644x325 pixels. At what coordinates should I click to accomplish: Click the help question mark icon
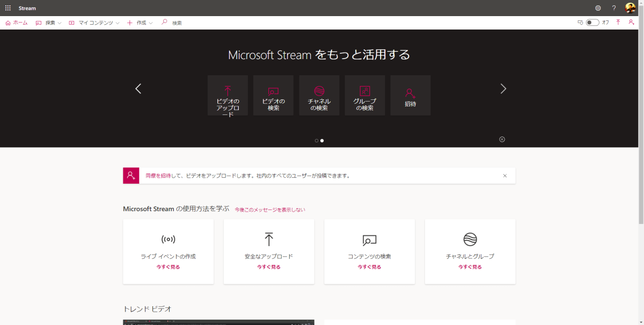click(613, 8)
